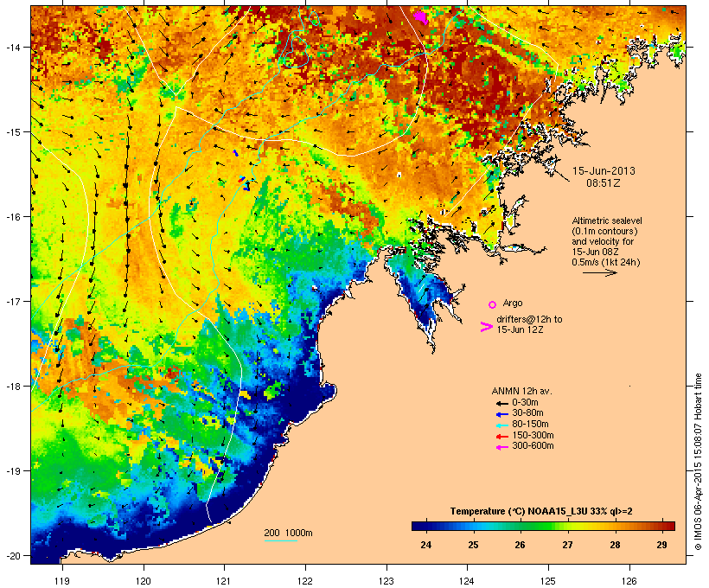Click the blue 30-80m ANMN arrow
This screenshot has width=709, height=588.
(x=501, y=414)
